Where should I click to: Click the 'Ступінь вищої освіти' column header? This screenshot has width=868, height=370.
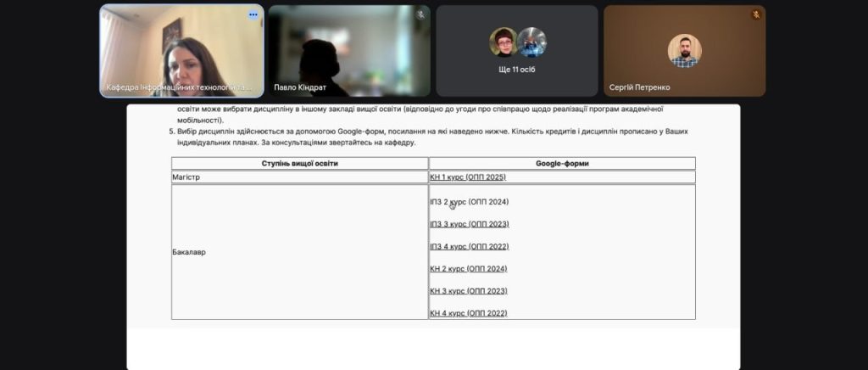(299, 163)
